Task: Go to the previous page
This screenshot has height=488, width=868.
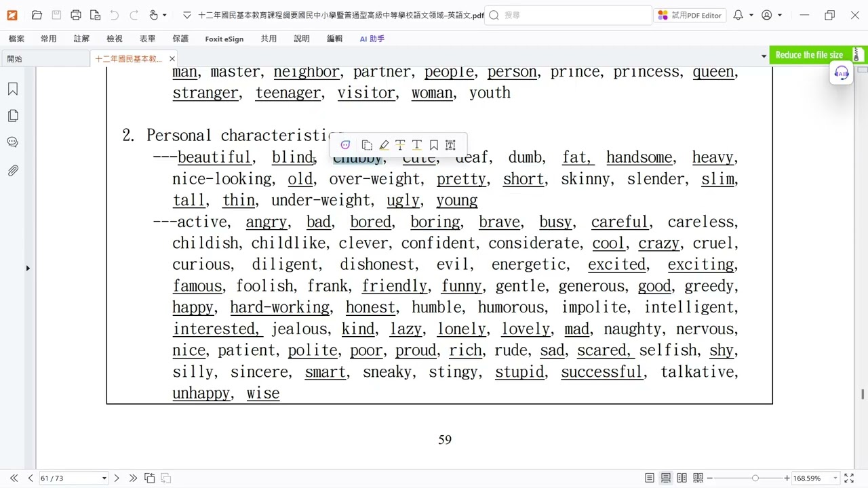Action: point(30,478)
